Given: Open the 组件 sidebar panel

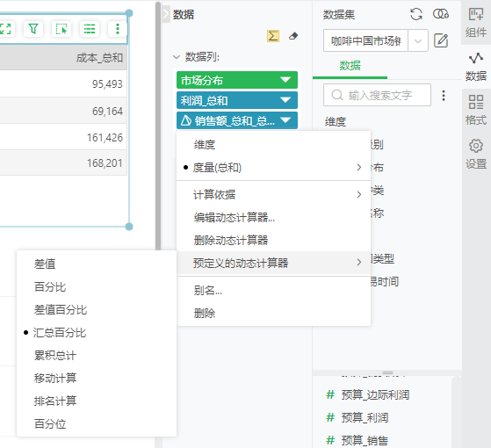Looking at the screenshot, I should tap(476, 23).
